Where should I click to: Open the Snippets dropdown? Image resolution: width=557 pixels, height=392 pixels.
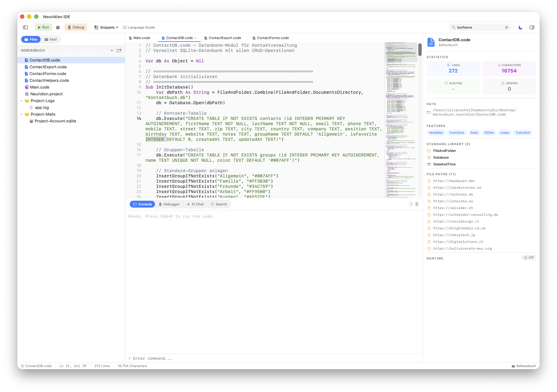pos(106,27)
